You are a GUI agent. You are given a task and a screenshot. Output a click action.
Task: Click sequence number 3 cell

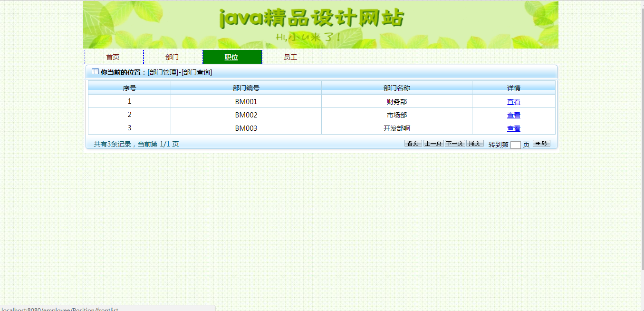pos(129,128)
